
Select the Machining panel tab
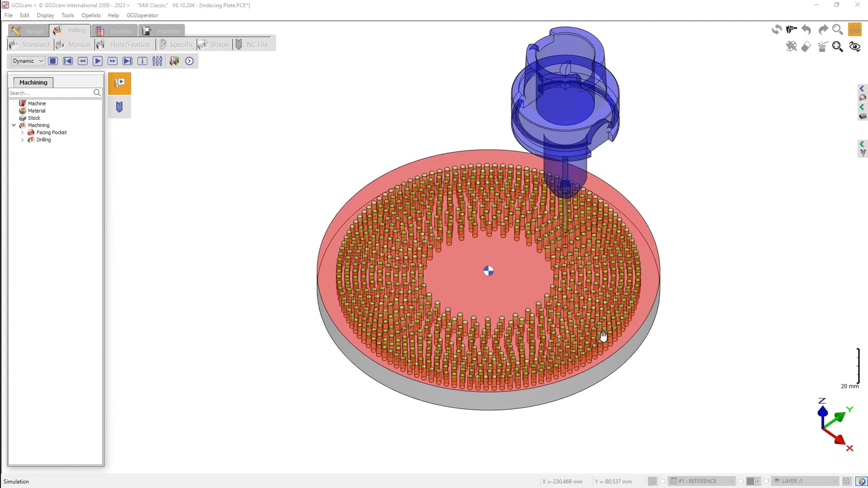33,82
